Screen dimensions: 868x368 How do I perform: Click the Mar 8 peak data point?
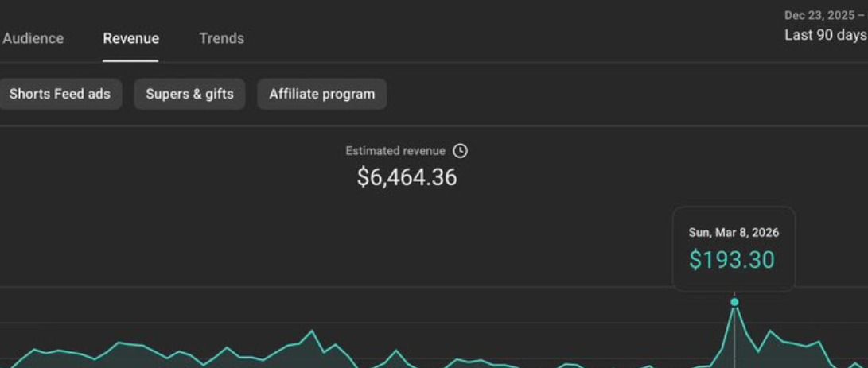click(x=734, y=302)
